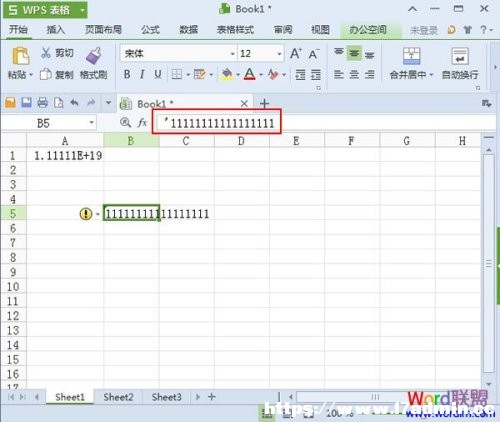Expand the Name Box B5 dropdown
Image resolution: width=500 pixels, height=422 pixels.
coord(91,123)
